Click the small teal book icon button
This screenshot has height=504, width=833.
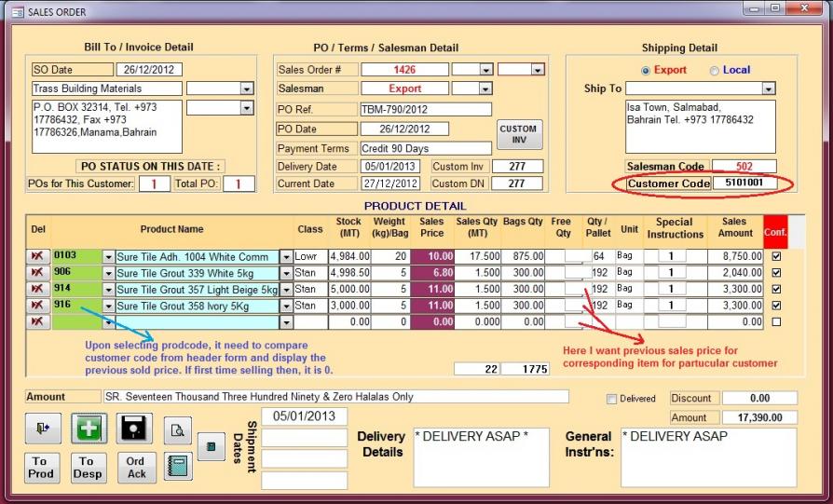(211, 446)
